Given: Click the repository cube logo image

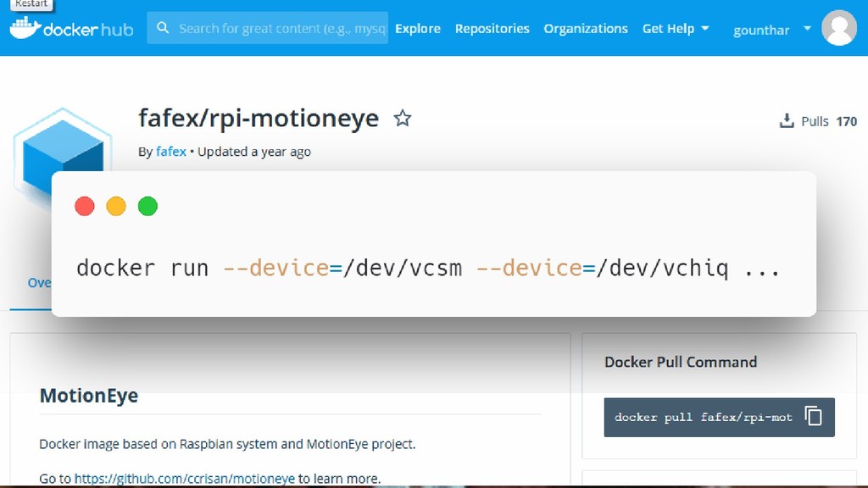Looking at the screenshot, I should click(61, 141).
